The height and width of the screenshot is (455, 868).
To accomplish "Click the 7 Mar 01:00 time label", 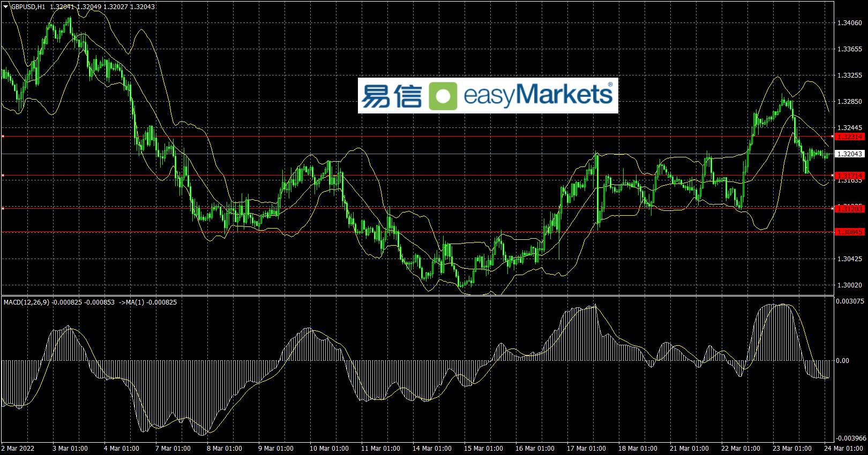I will pyautogui.click(x=173, y=449).
